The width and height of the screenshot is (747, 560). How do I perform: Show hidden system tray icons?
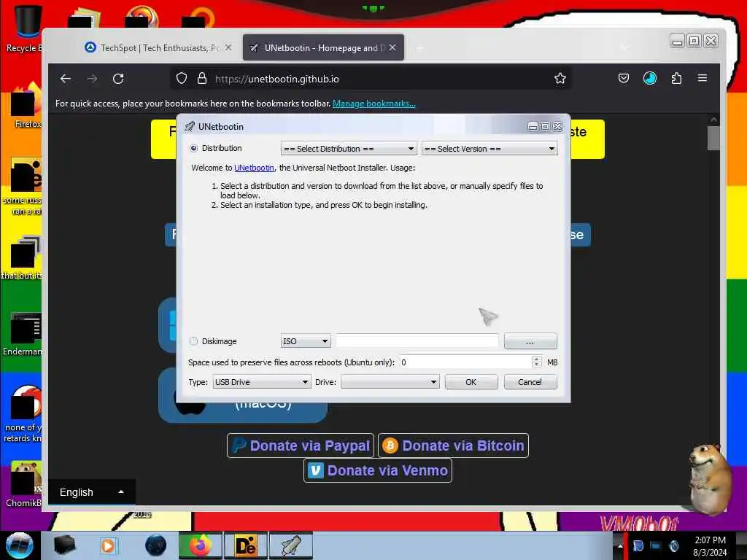coord(620,545)
